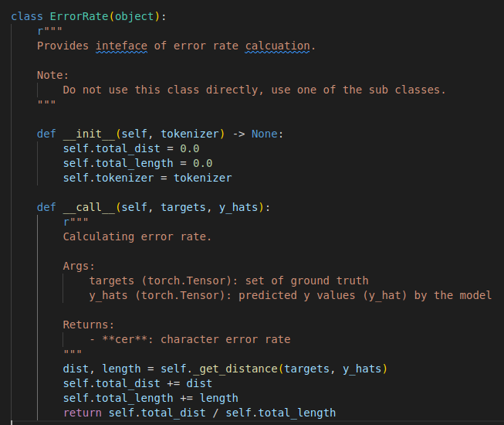Click the return keyword

(83, 413)
